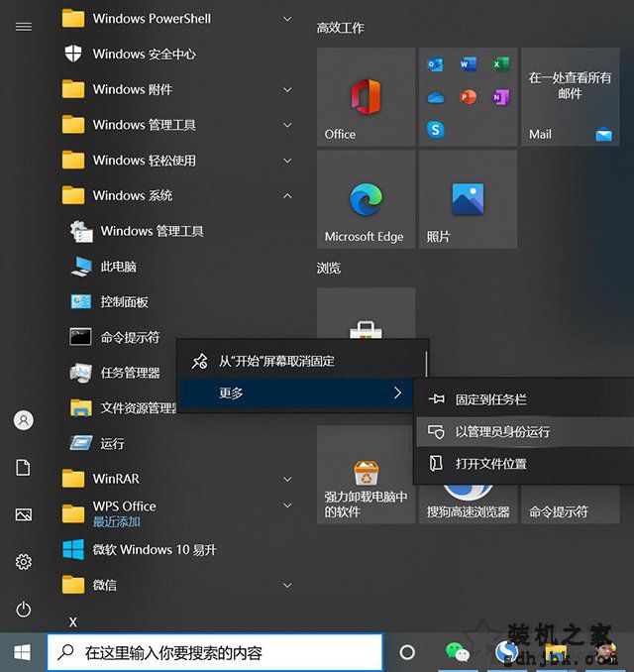634x672 pixels.
Task: Open Windows 安全中心 shield icon
Action: point(73,54)
